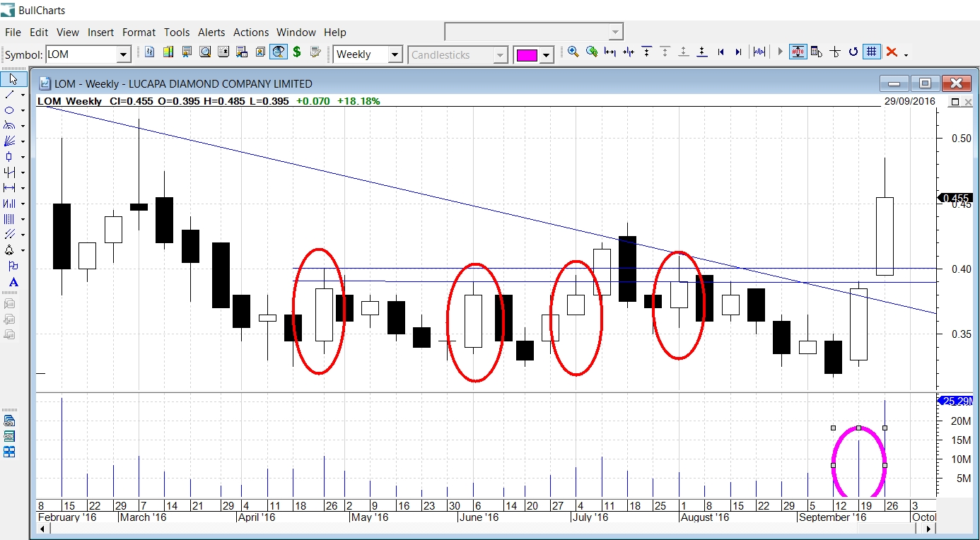Click the tile windows grid icon

coord(10,452)
